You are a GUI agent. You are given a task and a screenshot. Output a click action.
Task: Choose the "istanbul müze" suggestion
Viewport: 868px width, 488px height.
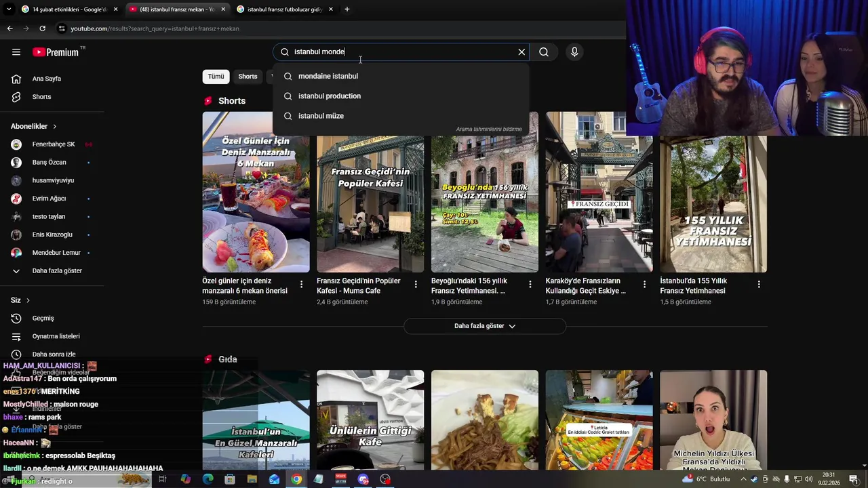click(x=401, y=116)
